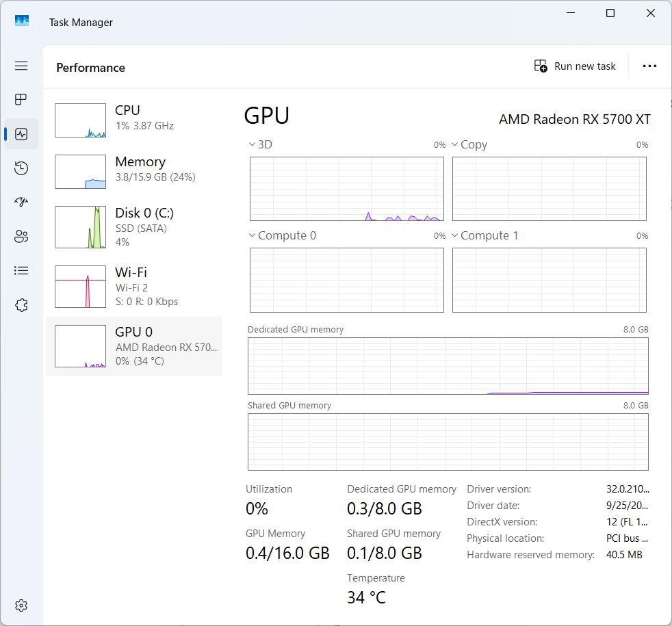
Task: Open Task Manager settings gear
Action: point(21,605)
